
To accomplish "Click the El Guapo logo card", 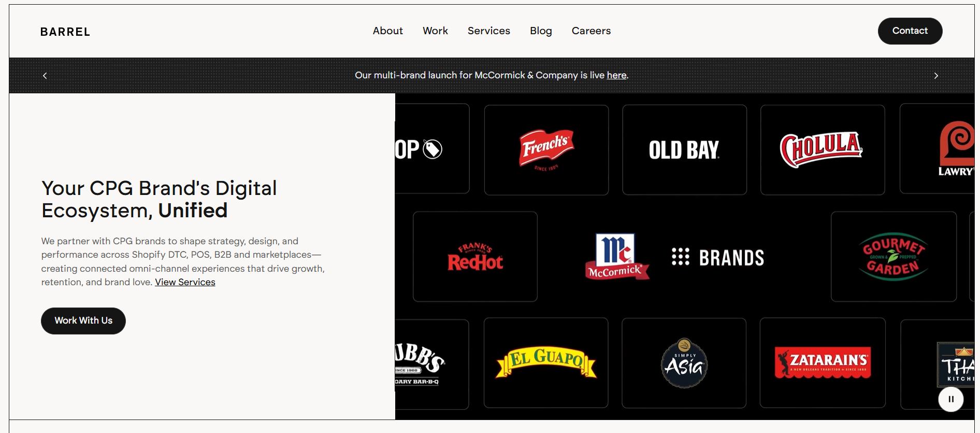I will click(546, 363).
